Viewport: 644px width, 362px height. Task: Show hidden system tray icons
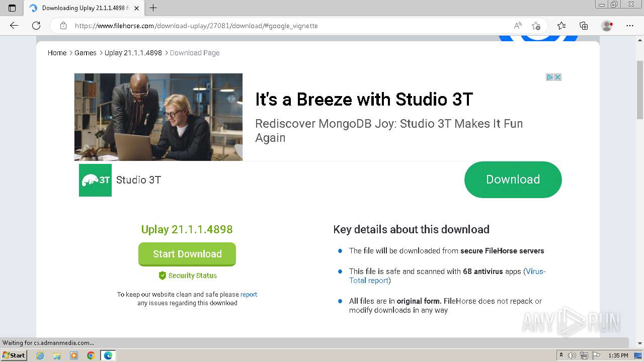coord(561,355)
